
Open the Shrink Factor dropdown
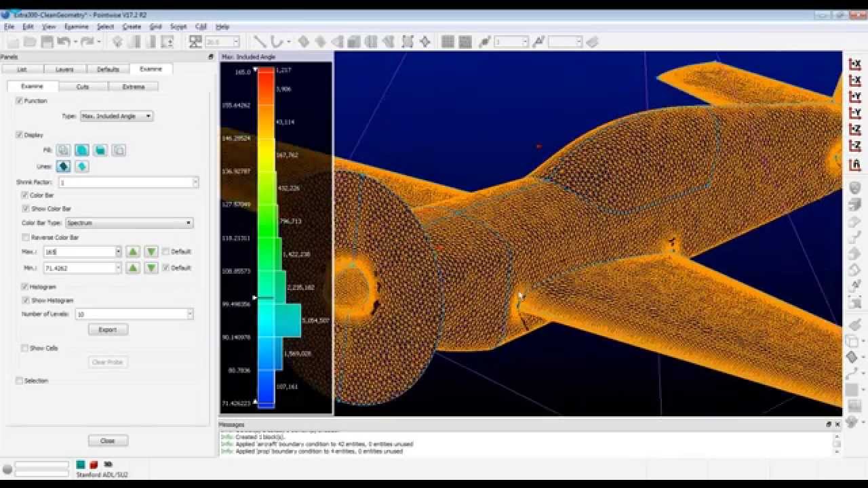pos(195,182)
